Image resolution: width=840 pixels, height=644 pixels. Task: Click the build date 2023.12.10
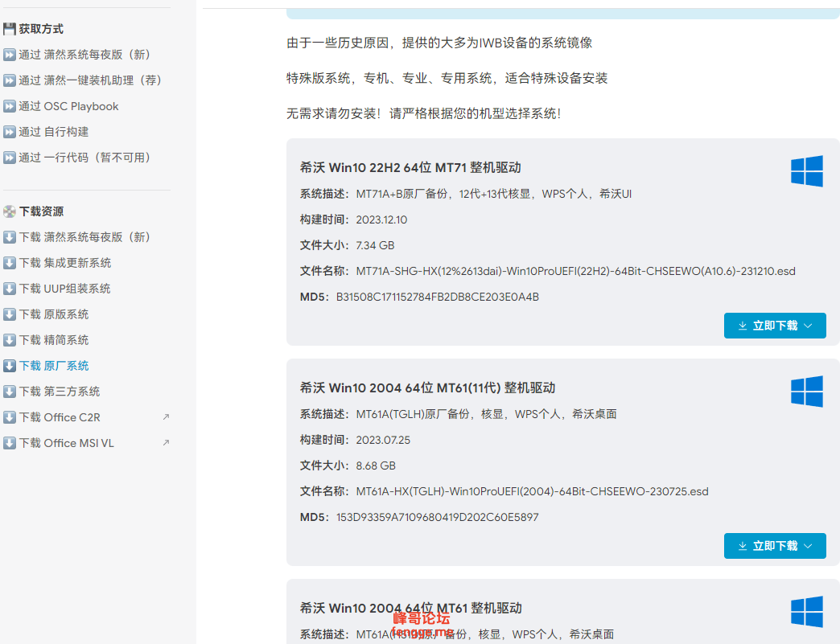[x=381, y=219]
